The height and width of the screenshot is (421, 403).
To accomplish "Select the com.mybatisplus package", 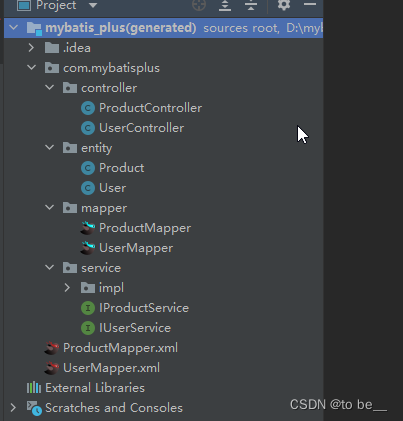I will click(x=163, y=68).
